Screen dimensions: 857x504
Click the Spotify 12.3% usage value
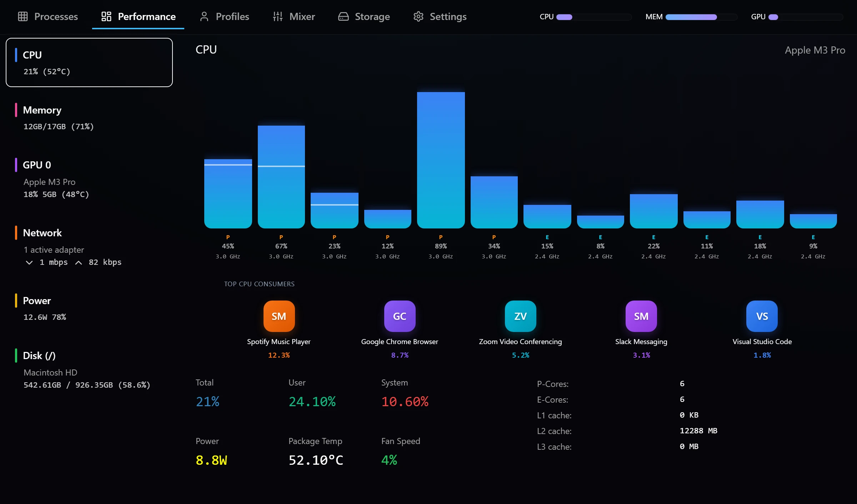click(x=279, y=355)
